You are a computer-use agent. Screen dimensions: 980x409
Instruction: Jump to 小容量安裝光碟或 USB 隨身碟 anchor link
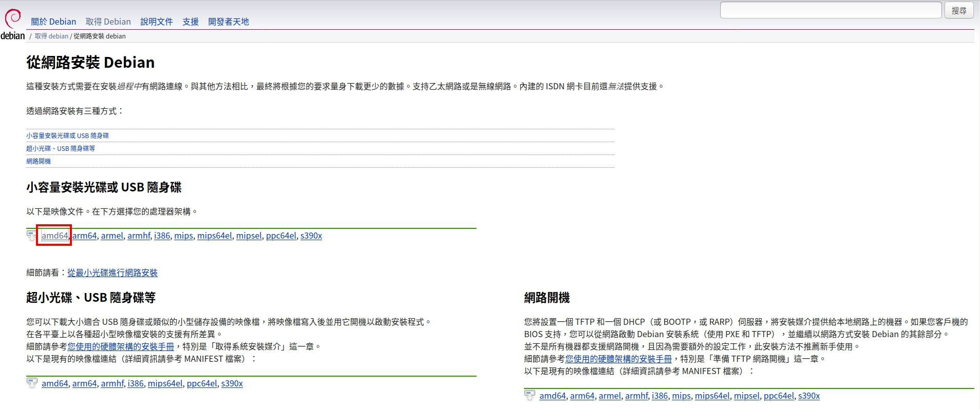click(x=67, y=135)
